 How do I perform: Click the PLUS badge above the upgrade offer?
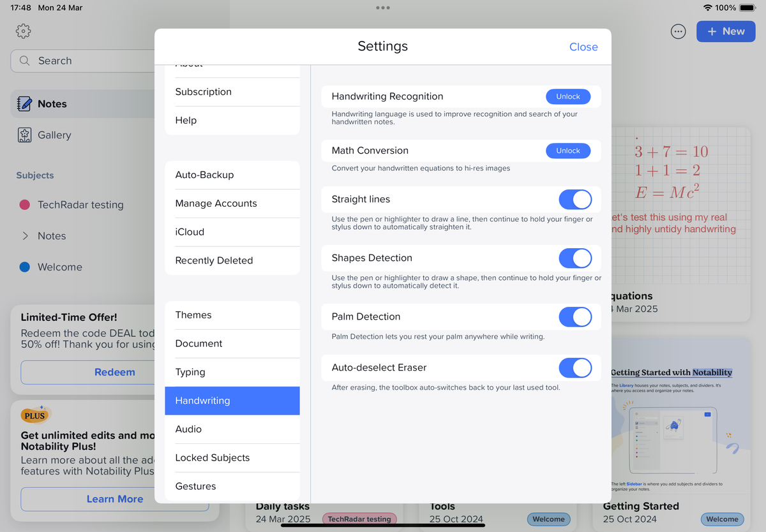[34, 415]
